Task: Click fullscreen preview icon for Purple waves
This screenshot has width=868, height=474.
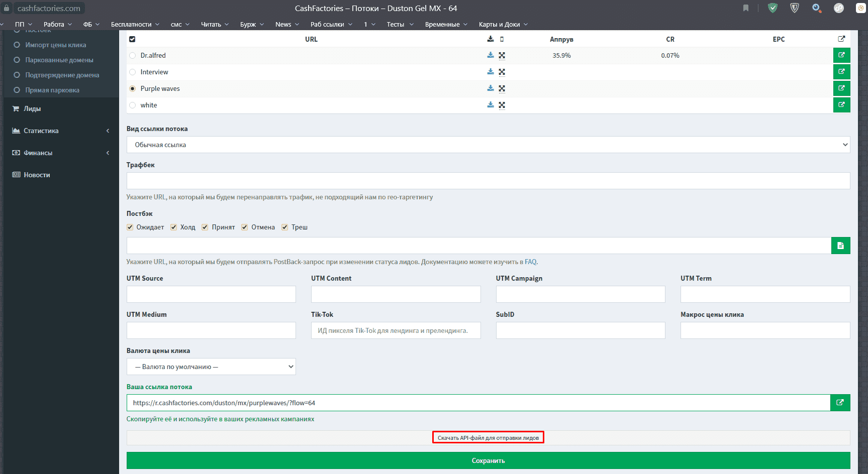Action: click(x=502, y=88)
